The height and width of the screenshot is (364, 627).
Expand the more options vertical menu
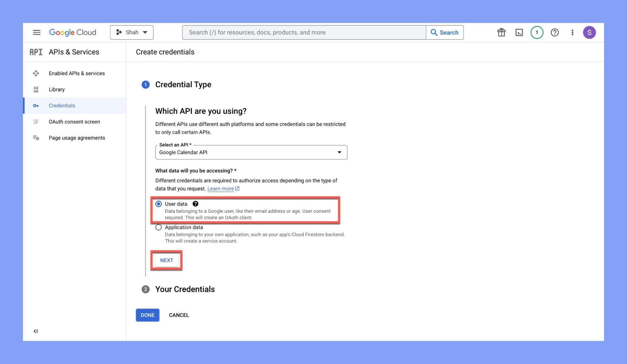[572, 33]
